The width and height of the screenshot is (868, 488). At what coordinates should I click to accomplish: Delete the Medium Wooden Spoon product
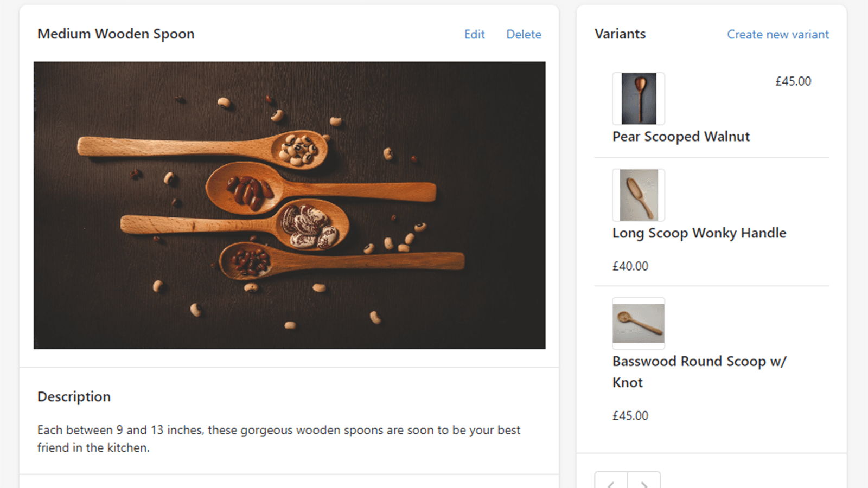tap(524, 34)
